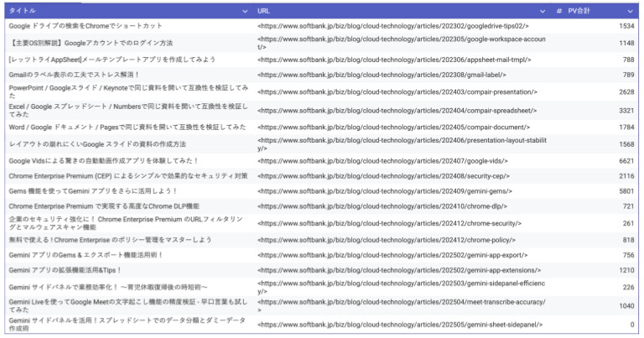This screenshot has width=644, height=338.
Task: Click the URL ending gemini-sheet-sidepanel/
Action: (x=400, y=325)
